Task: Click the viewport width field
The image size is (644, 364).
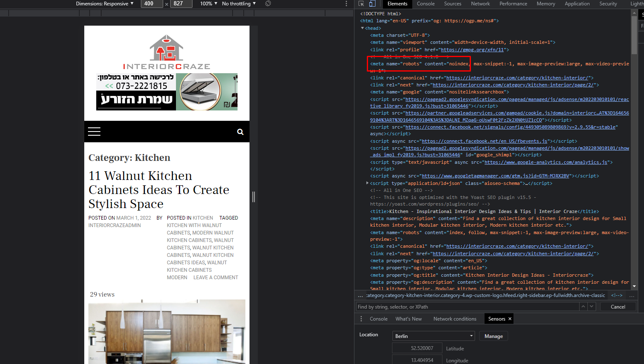Action: click(x=152, y=4)
